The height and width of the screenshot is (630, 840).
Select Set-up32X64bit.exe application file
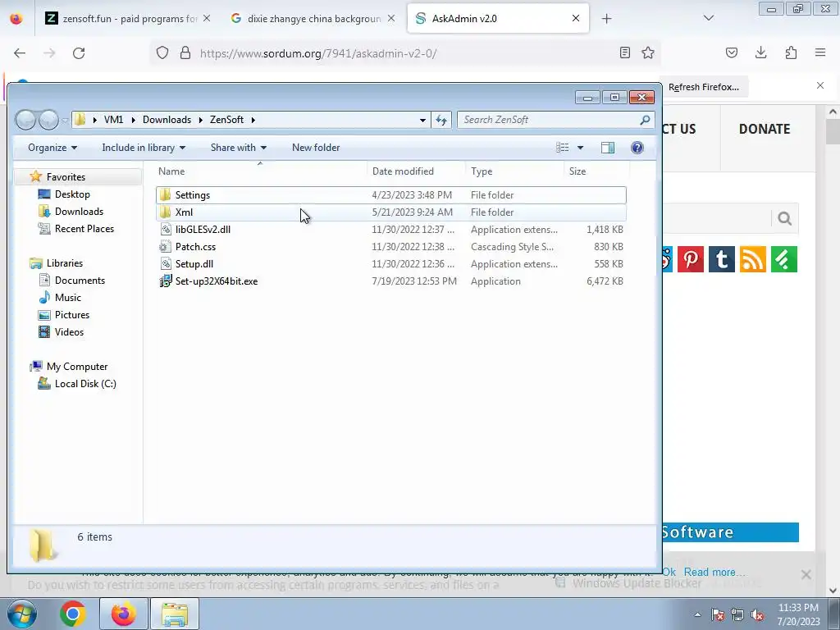(391, 281)
